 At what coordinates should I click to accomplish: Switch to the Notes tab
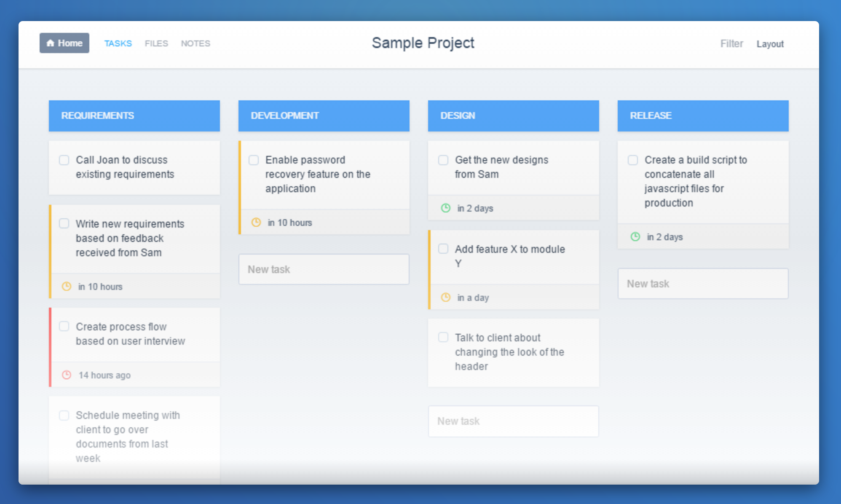point(196,43)
